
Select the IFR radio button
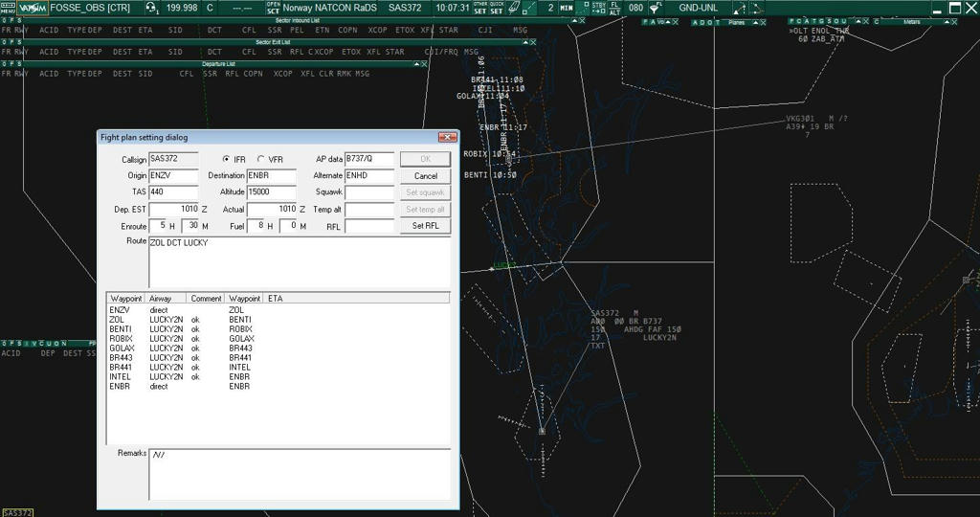coord(226,159)
